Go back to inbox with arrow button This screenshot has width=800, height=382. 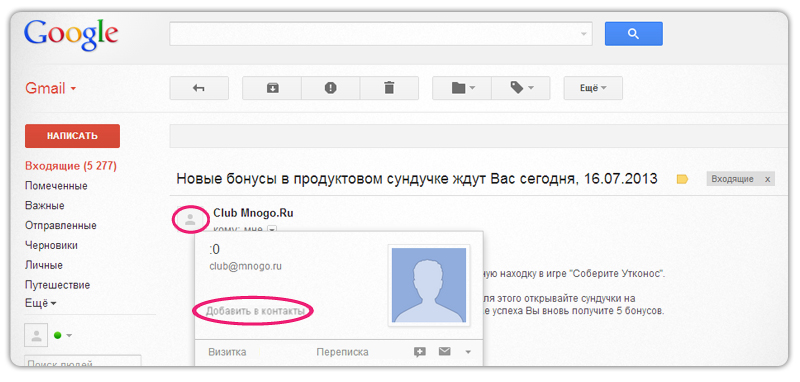tap(199, 88)
